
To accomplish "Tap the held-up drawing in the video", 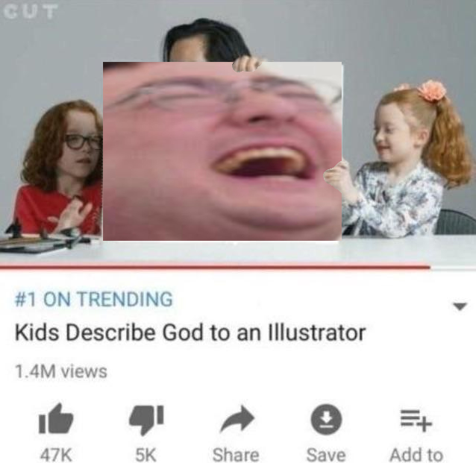I will [x=222, y=151].
